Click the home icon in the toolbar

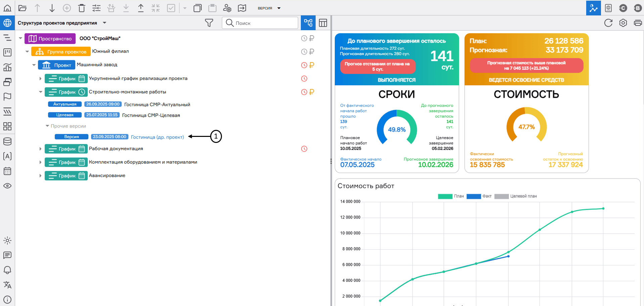7,8
